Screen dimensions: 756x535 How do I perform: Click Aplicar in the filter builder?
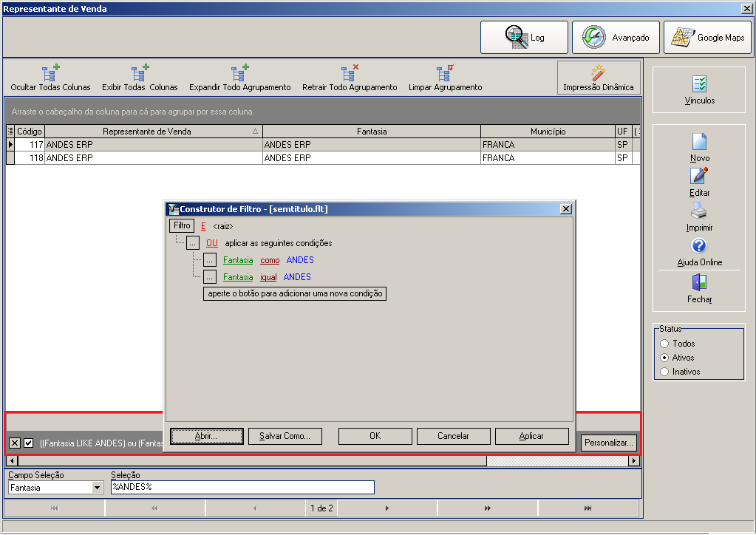point(531,436)
